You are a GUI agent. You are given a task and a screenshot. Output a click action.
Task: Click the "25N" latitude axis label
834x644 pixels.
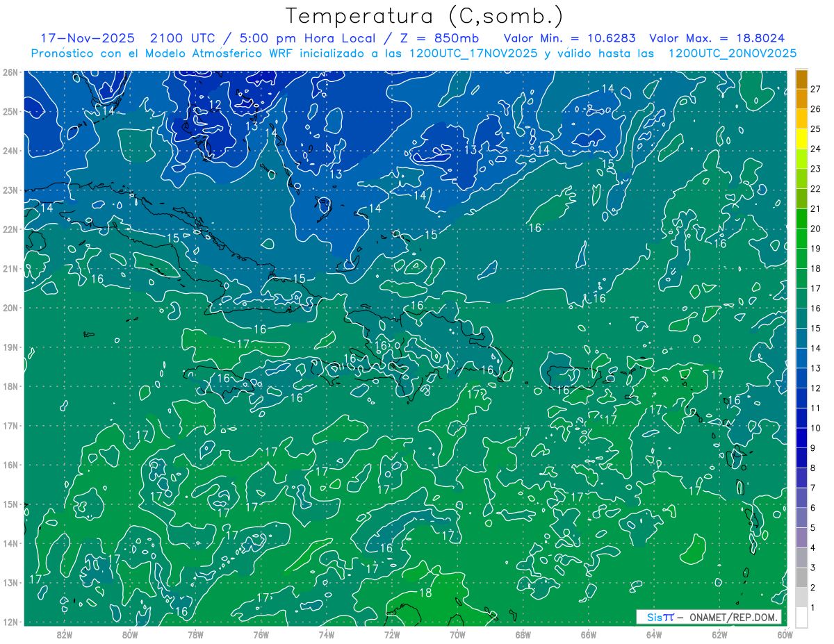click(10, 111)
